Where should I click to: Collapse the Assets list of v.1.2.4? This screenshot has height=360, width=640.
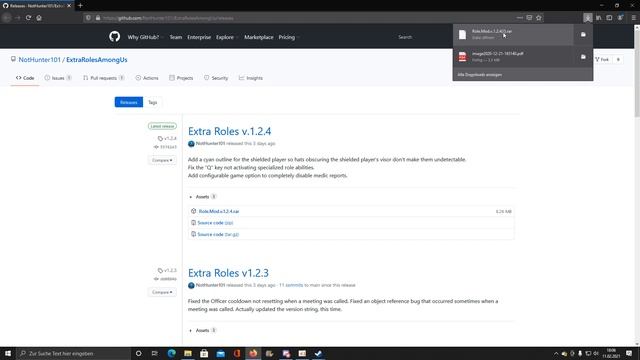(202, 197)
